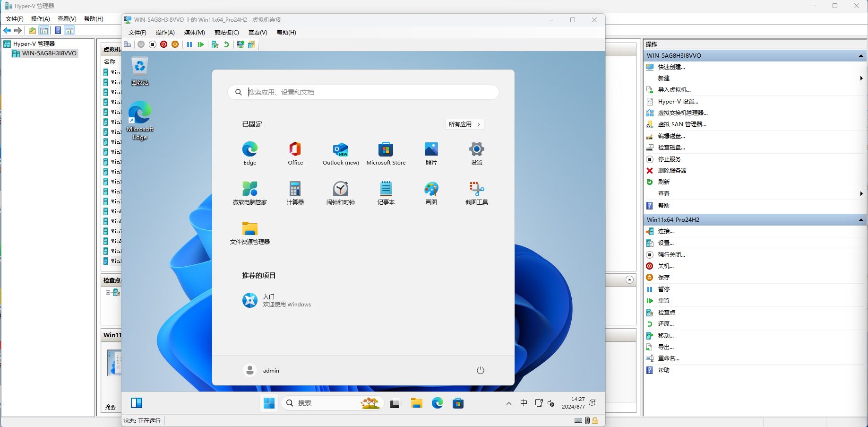
Task: Open 虚拟交换机管理器... action
Action: 683,113
